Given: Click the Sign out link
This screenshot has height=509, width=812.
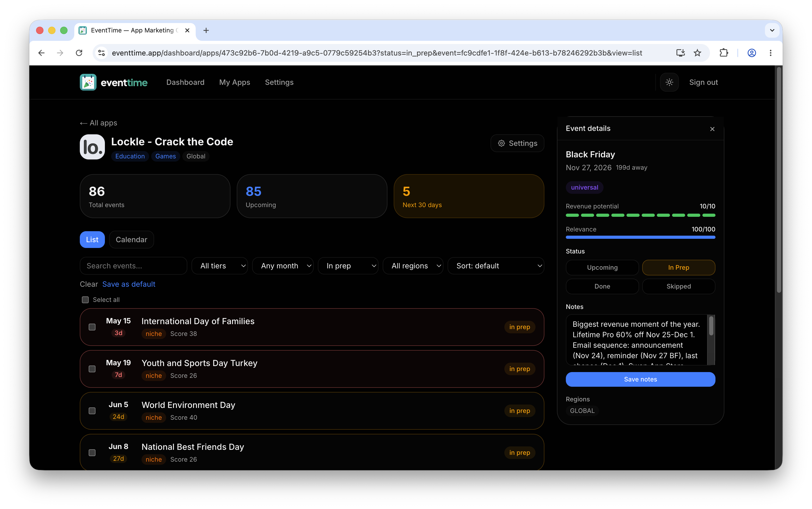Looking at the screenshot, I should 703,82.
